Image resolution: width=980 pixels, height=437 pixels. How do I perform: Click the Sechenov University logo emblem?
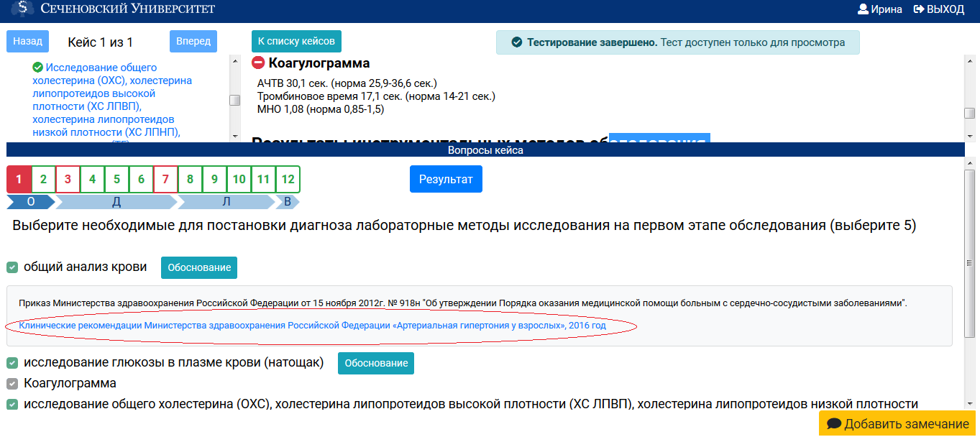coord(21,9)
